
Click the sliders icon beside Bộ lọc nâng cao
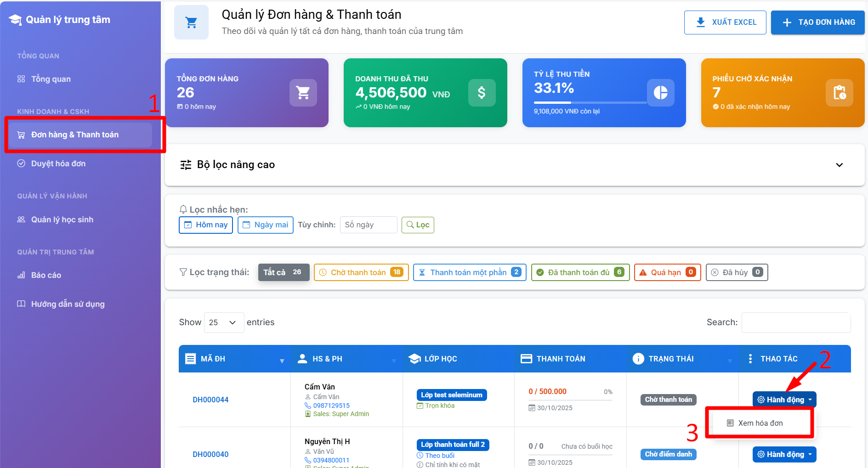(x=186, y=165)
